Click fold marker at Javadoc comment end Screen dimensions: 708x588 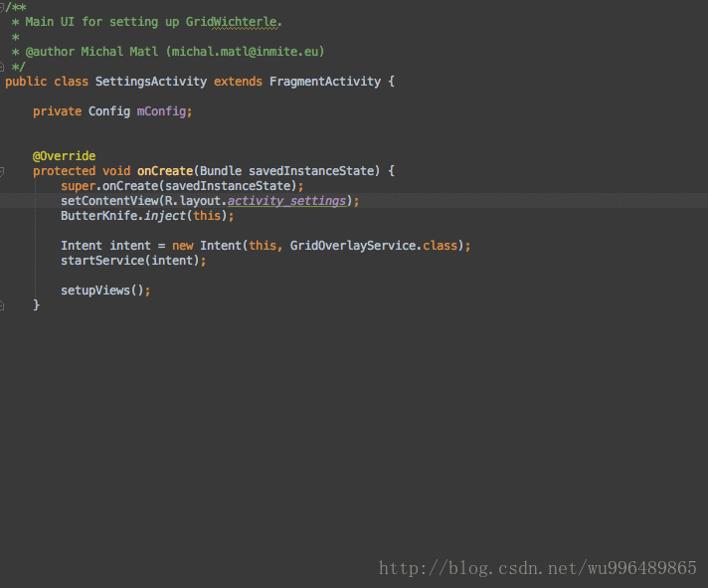(x=3, y=67)
